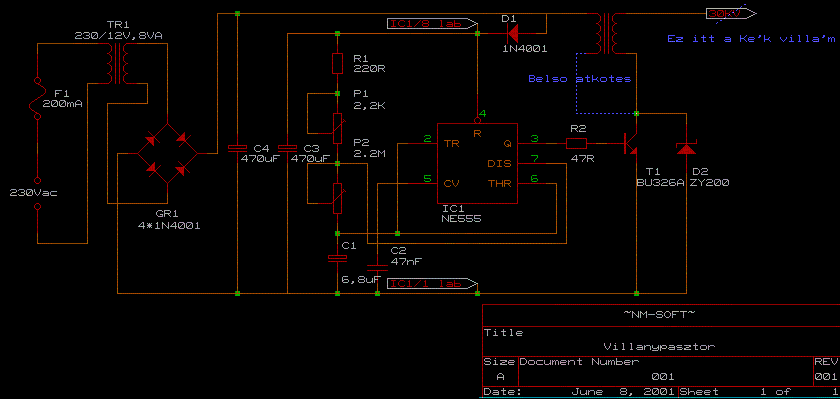The width and height of the screenshot is (840, 400).
Task: Select the D1 1N4001 diode symbol
Action: point(512,34)
